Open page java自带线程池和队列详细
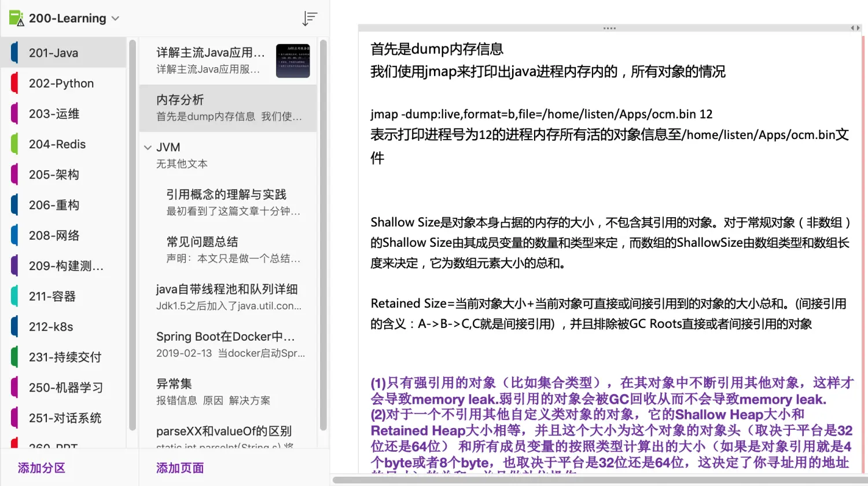 tap(228, 297)
